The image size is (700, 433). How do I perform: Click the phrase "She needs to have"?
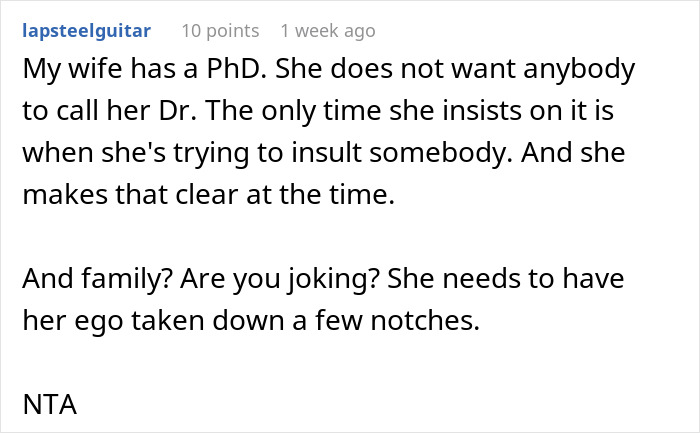click(505, 279)
